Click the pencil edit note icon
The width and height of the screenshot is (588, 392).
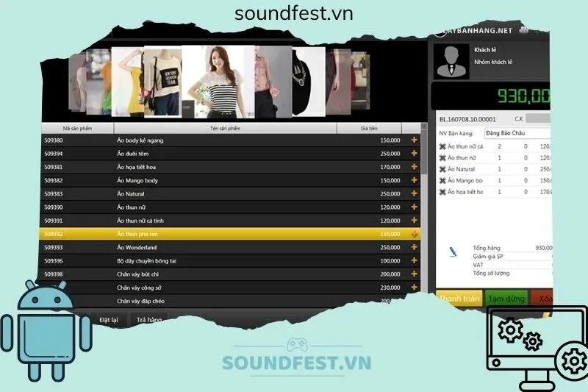pos(452,252)
